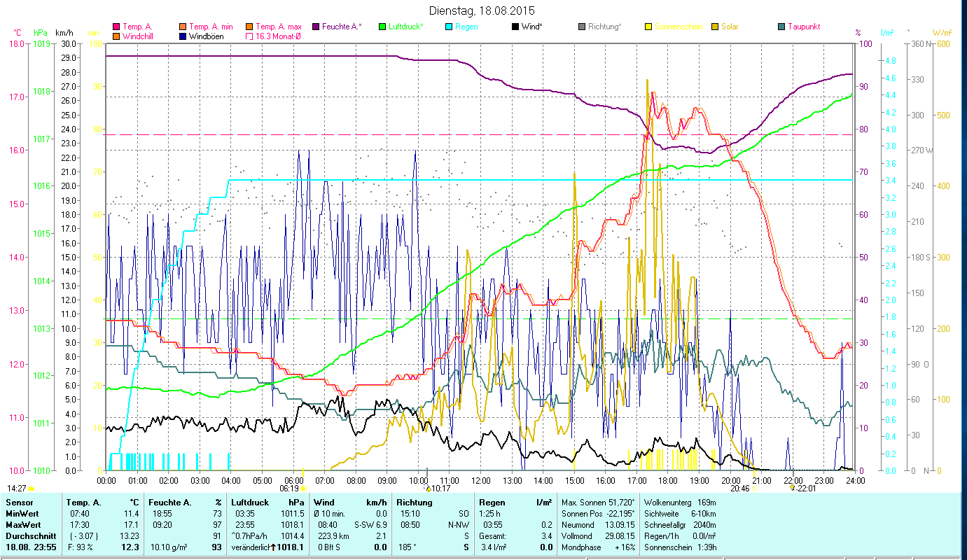
Task: Select the teal Taupunkt legend swatch
Action: pyautogui.click(x=781, y=27)
